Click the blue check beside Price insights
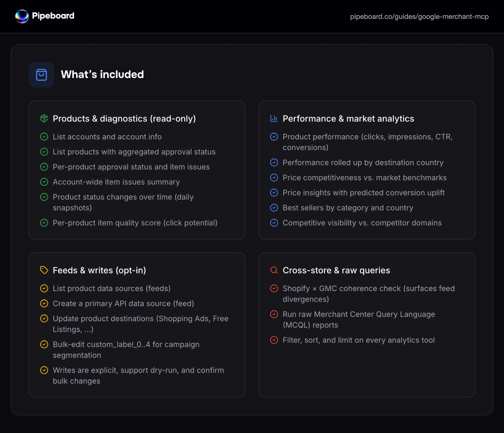This screenshot has width=504, height=433. click(x=274, y=193)
